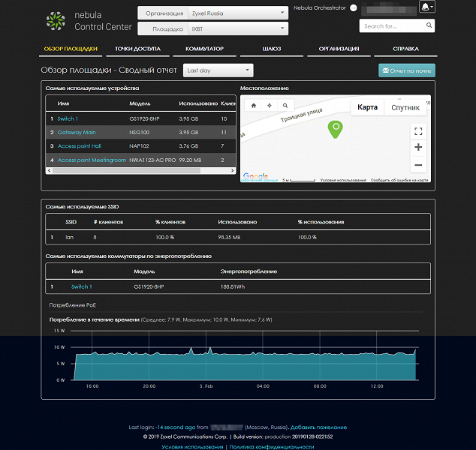The height and width of the screenshot is (450, 476).
Task: Click the # клиентов column header
Action: tap(108, 222)
